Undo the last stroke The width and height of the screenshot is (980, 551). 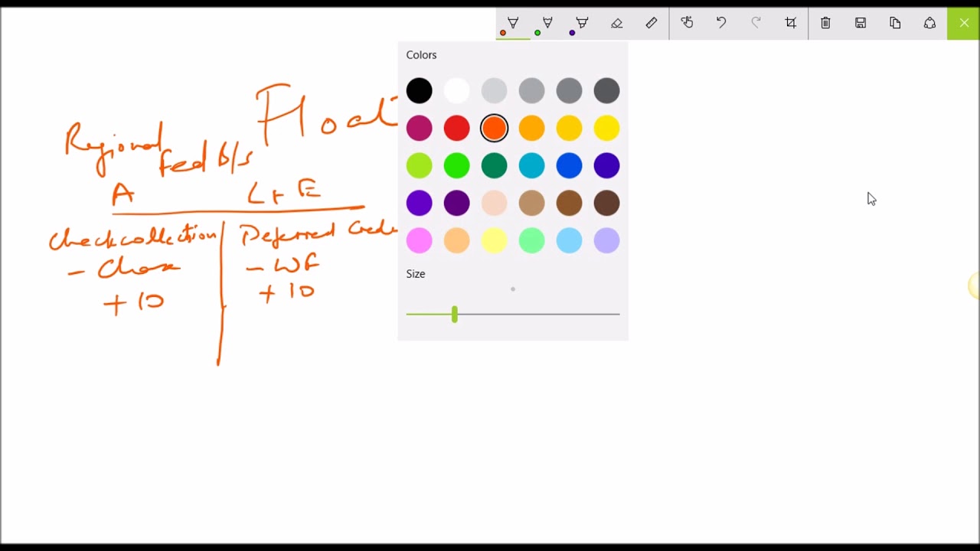click(x=721, y=24)
